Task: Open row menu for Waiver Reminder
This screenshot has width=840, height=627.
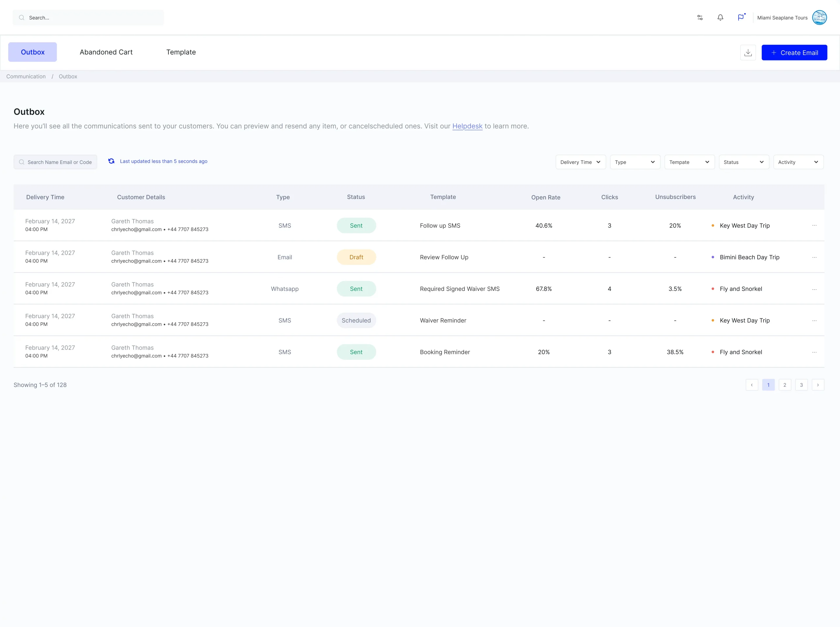Action: (x=814, y=321)
